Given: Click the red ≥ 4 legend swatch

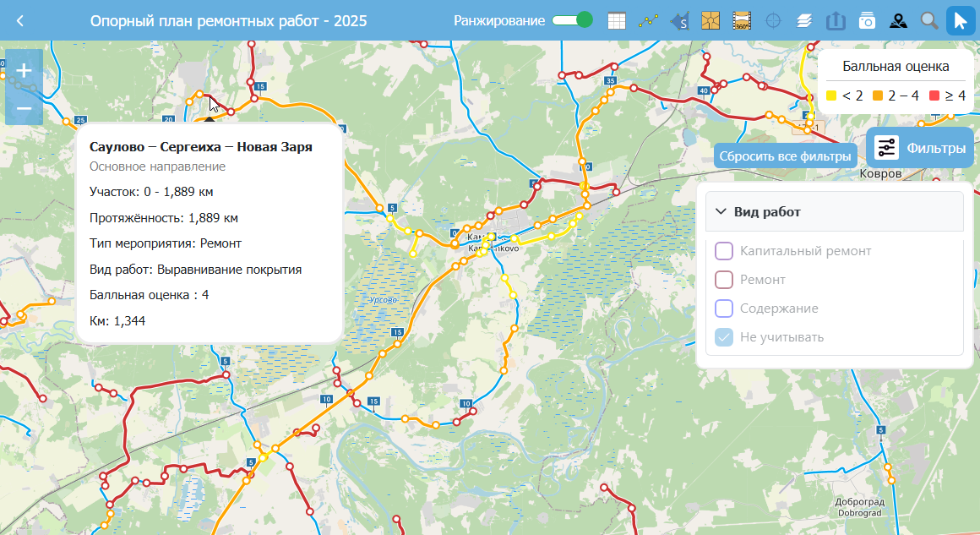Looking at the screenshot, I should (x=934, y=96).
